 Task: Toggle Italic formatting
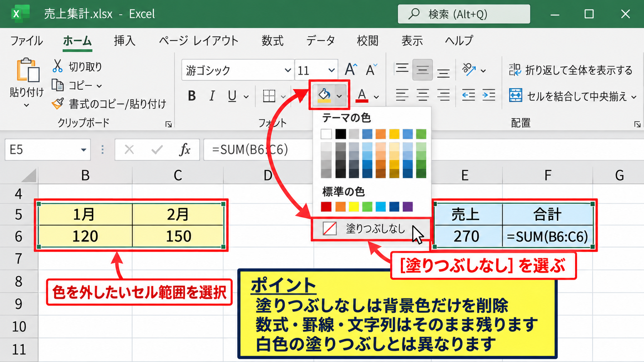tap(212, 96)
